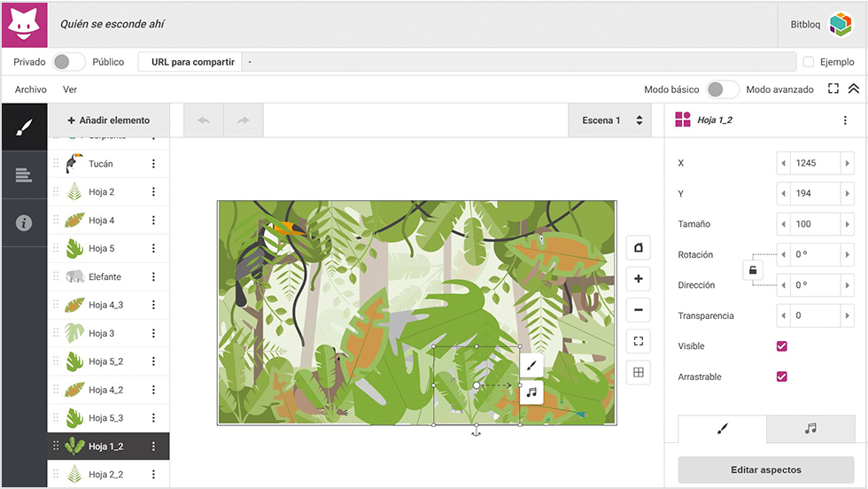The width and height of the screenshot is (868, 489).
Task: Redo the last action
Action: 243,120
